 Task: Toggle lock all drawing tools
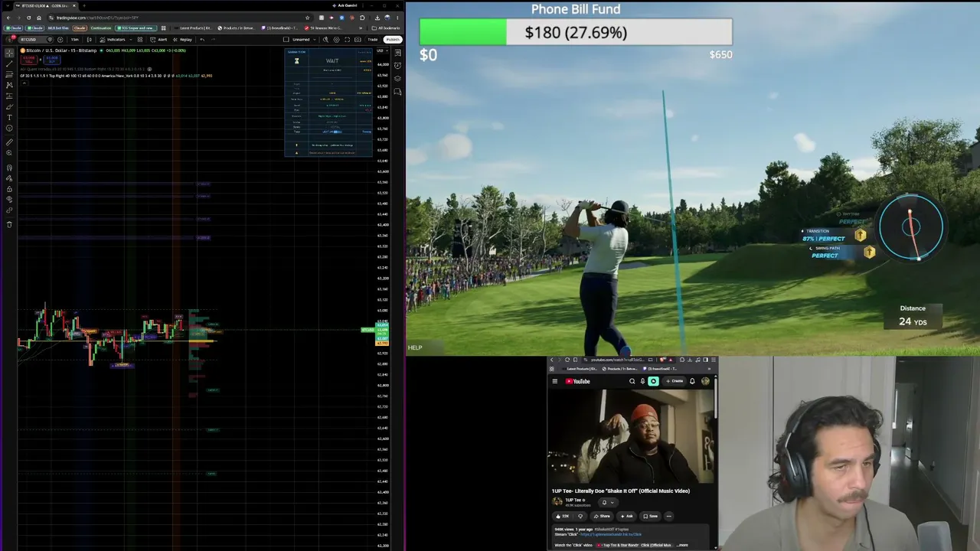(x=9, y=189)
